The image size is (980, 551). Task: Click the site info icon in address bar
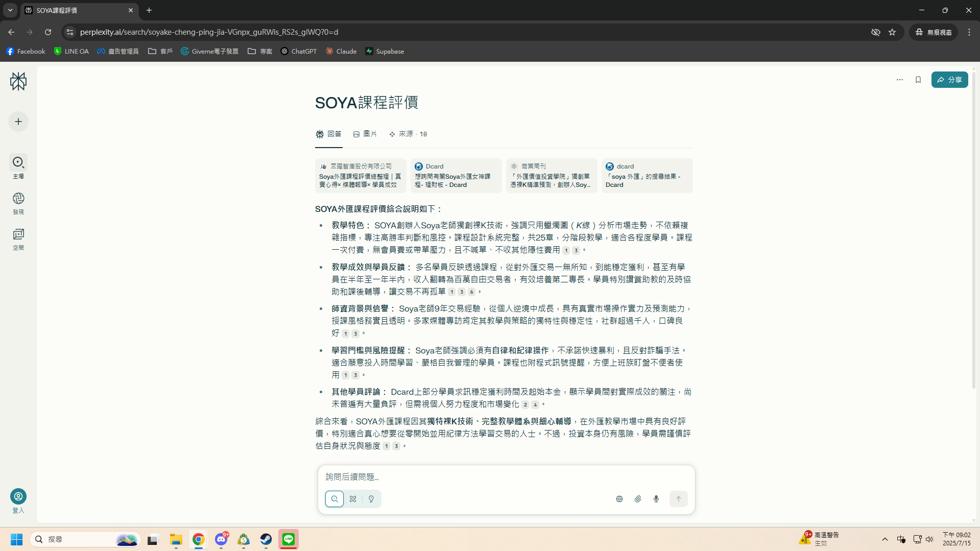[70, 32]
